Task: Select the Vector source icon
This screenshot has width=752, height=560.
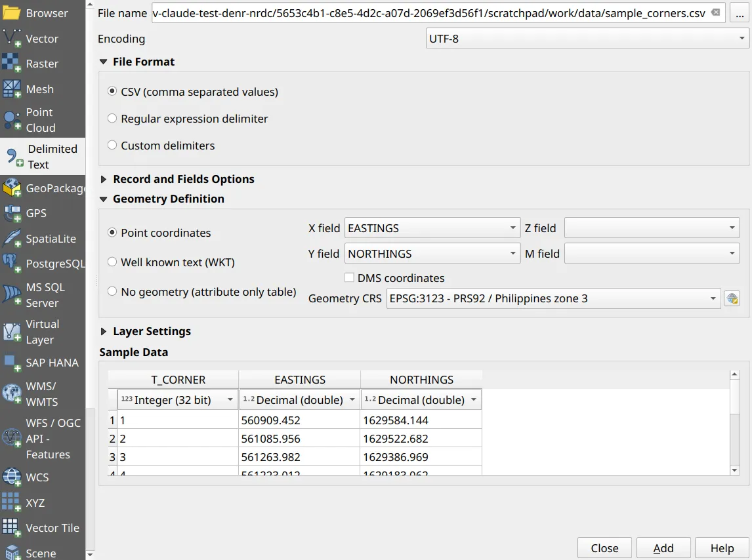Action: coord(12,38)
